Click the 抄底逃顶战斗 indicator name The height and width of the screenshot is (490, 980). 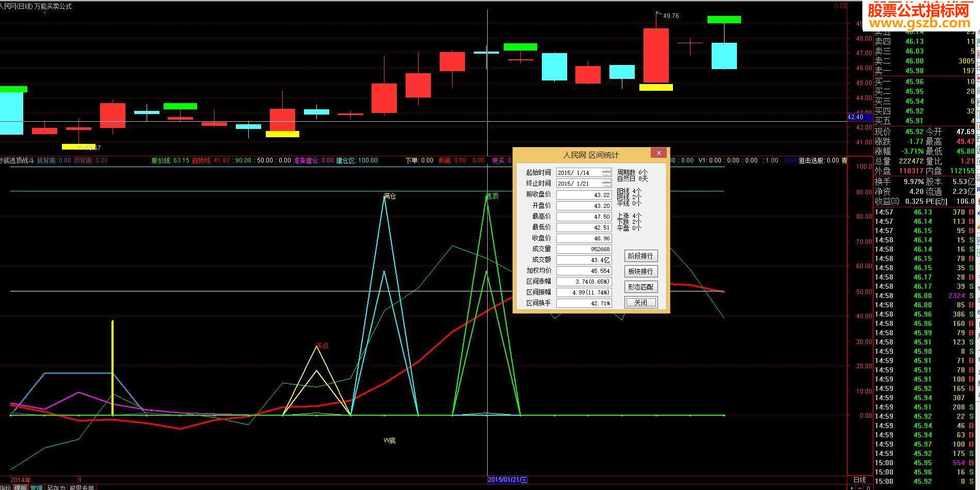(17, 160)
